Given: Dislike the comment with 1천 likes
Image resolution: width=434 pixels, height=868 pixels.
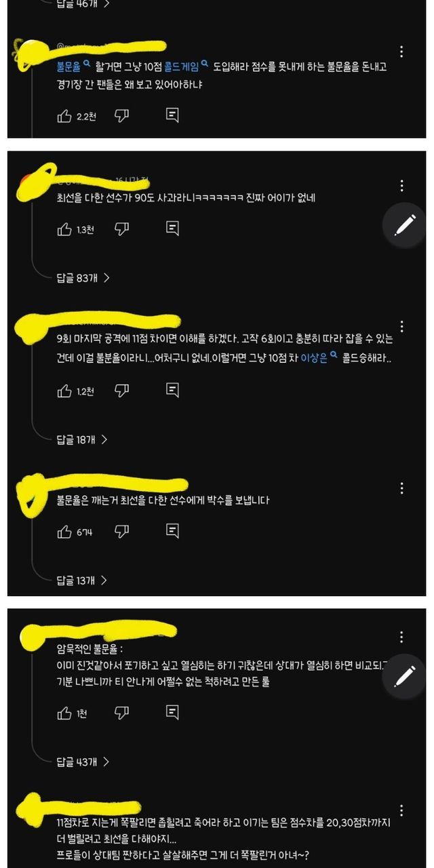Looking at the screenshot, I should pos(121,713).
